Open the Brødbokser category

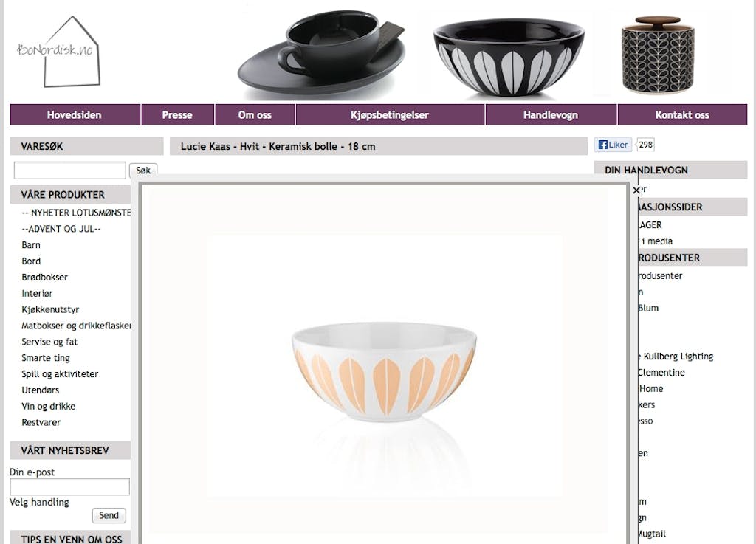coord(44,277)
